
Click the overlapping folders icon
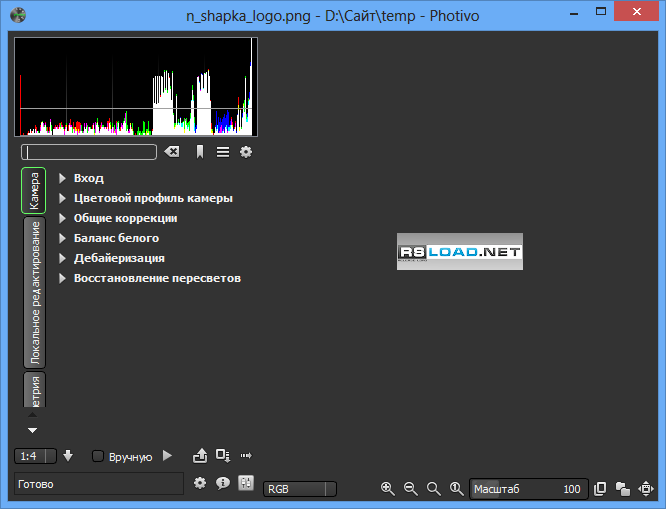click(623, 489)
